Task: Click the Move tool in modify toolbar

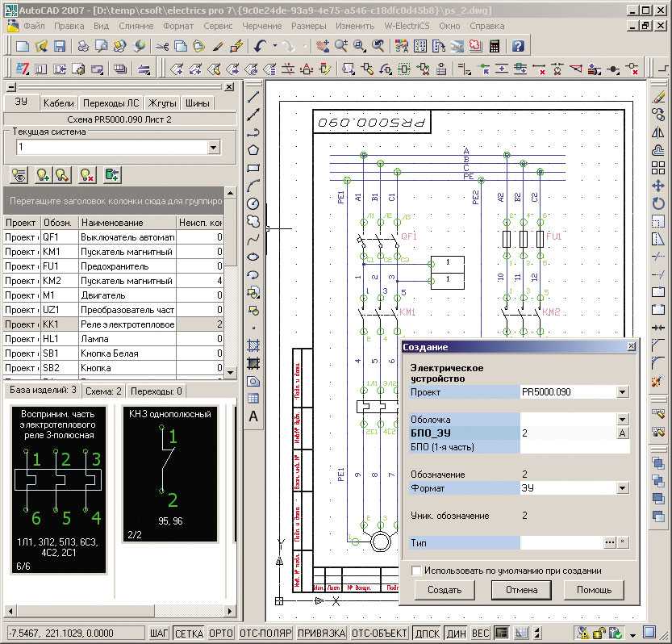Action: pos(657,186)
